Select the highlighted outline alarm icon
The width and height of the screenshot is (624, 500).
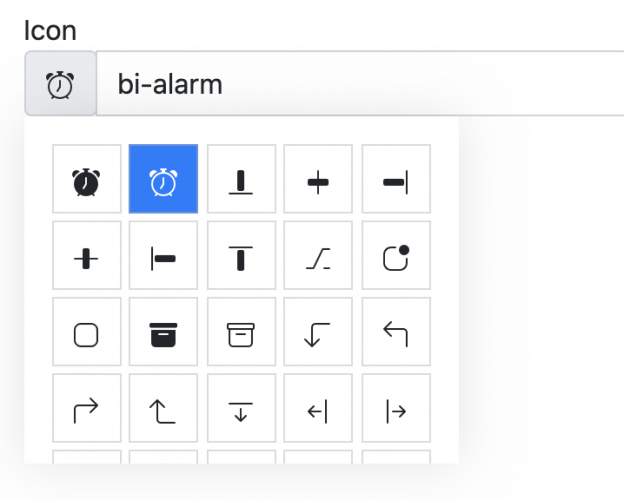coord(163,179)
